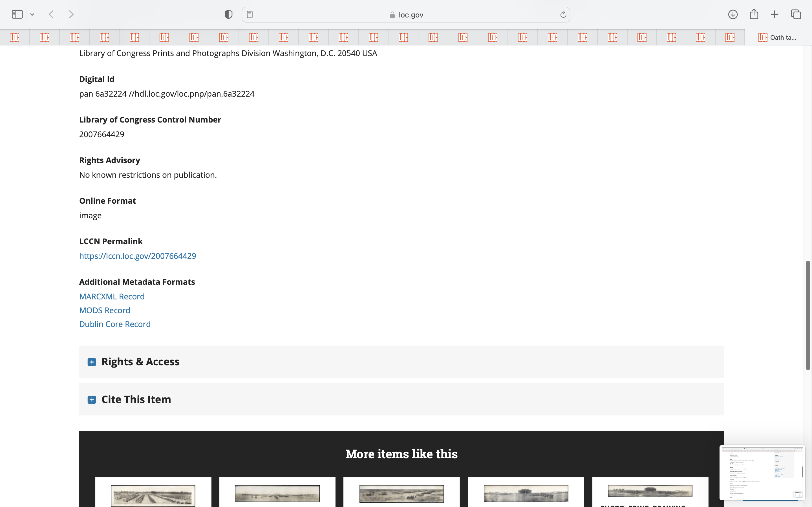Viewport: 812px width, 507px height.
Task: Reload the page with the refresh icon
Action: click(563, 14)
